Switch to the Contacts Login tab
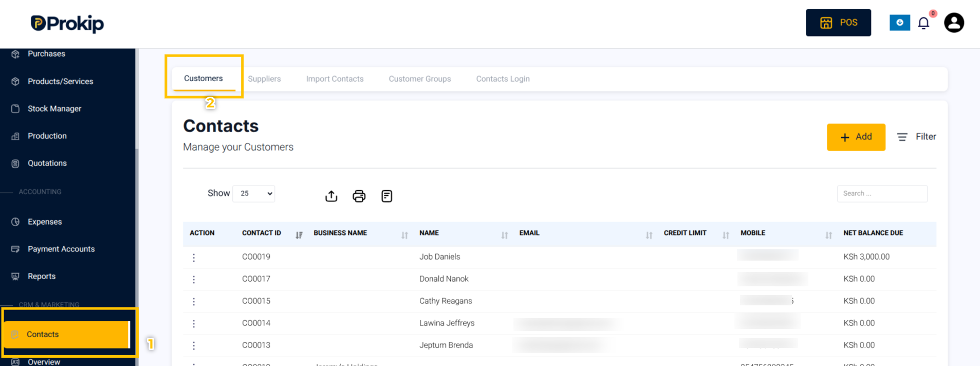Screen dimensions: 980x366 pos(503,79)
